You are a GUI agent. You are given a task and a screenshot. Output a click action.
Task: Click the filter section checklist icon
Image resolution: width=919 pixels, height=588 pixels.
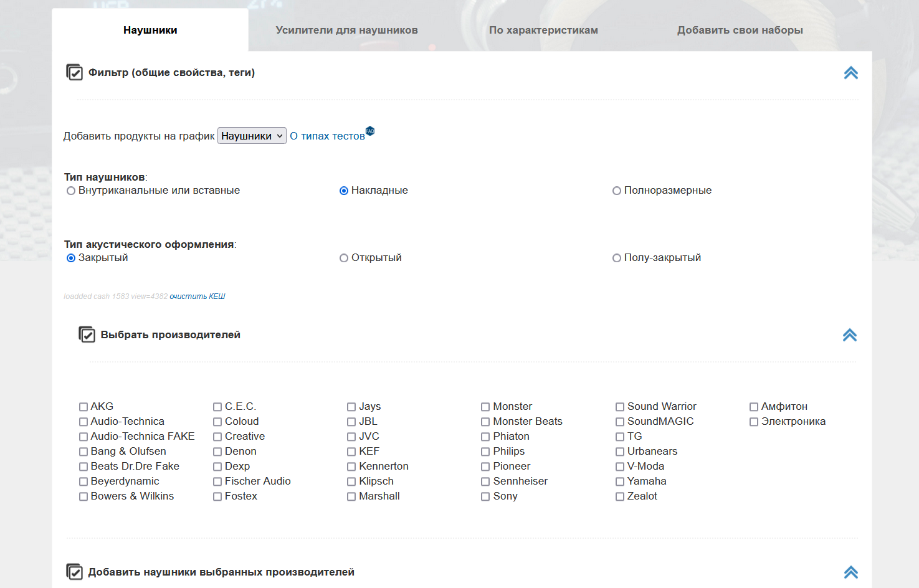pyautogui.click(x=74, y=72)
